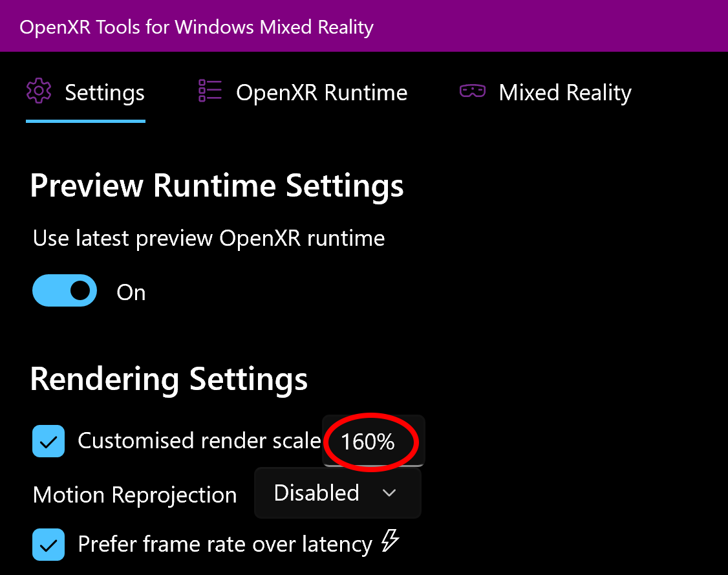Click the On label next to the toggle

[131, 292]
